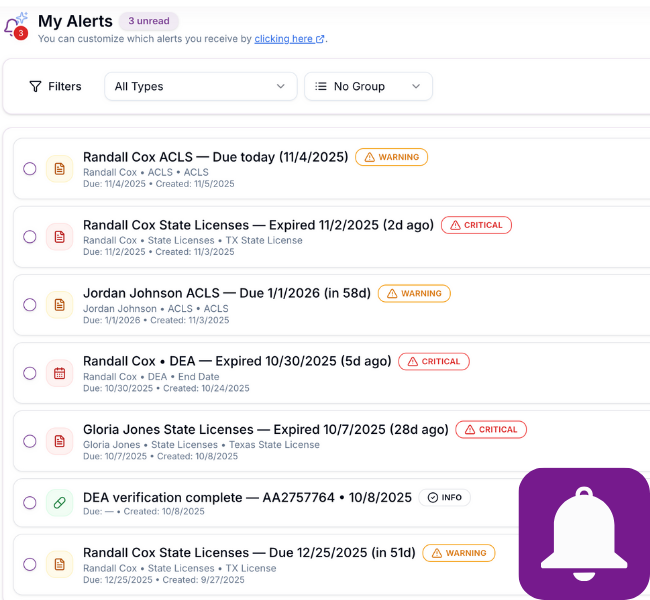Open Randall Cox DEA expired alert title

[x=236, y=361]
